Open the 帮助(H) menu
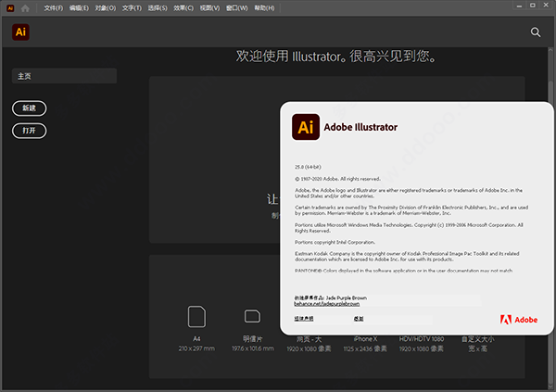Screen dimensions: 556x392 coord(264,8)
